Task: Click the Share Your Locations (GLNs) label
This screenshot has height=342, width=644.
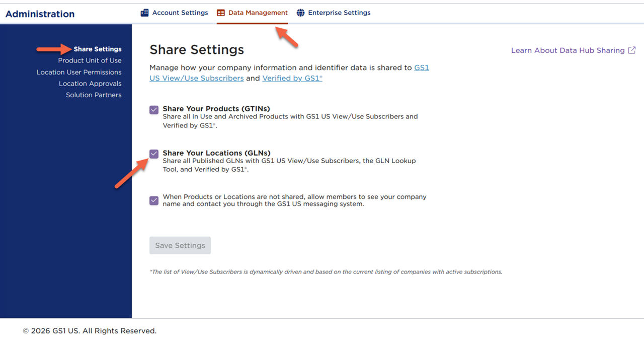Action: point(216,153)
